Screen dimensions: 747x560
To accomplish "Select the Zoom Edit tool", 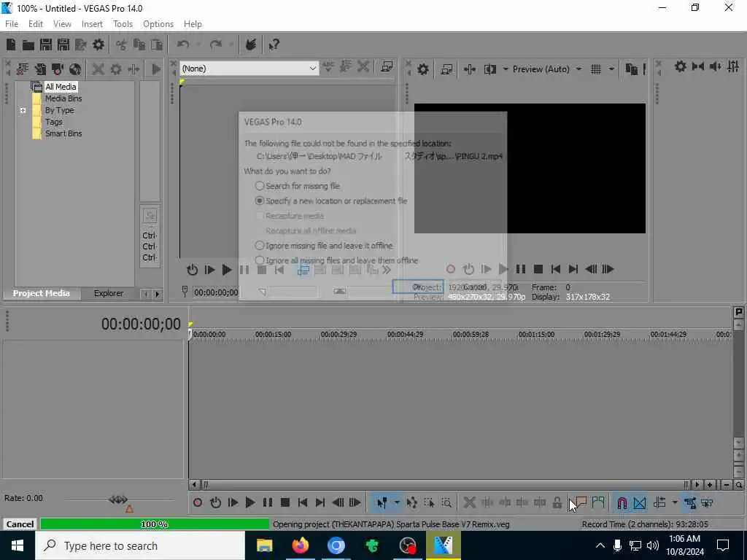I will [446, 502].
